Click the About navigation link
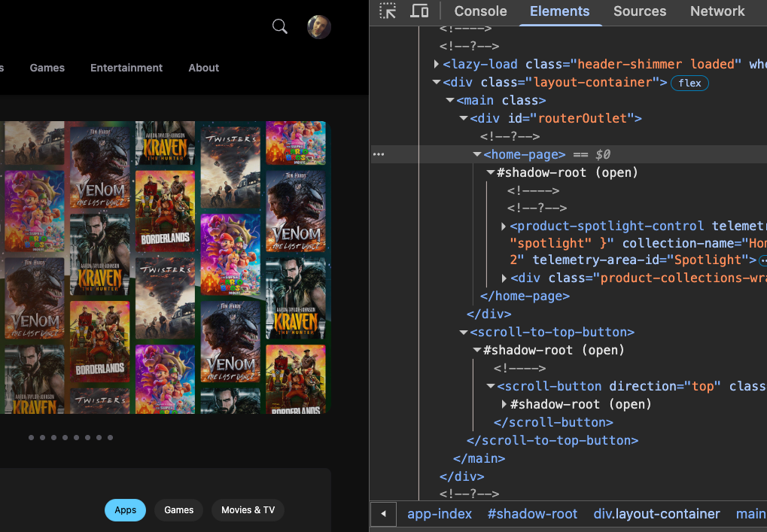767x532 pixels. pyautogui.click(x=203, y=68)
